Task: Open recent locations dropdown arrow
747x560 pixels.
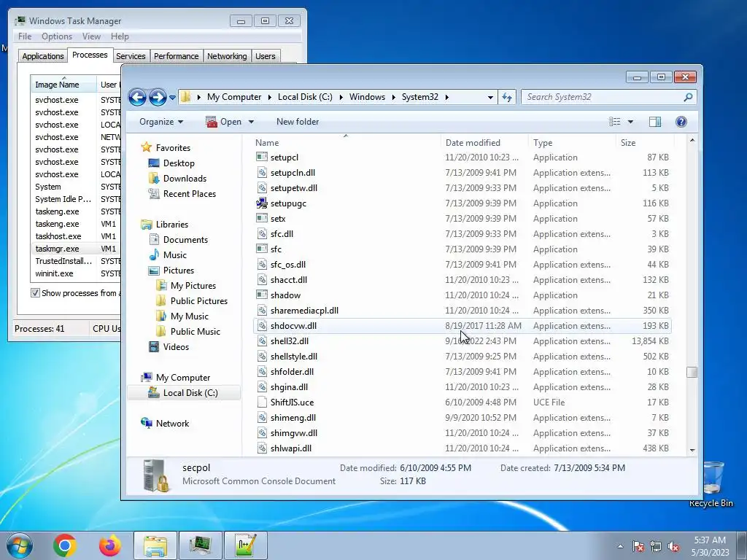Action: click(172, 98)
